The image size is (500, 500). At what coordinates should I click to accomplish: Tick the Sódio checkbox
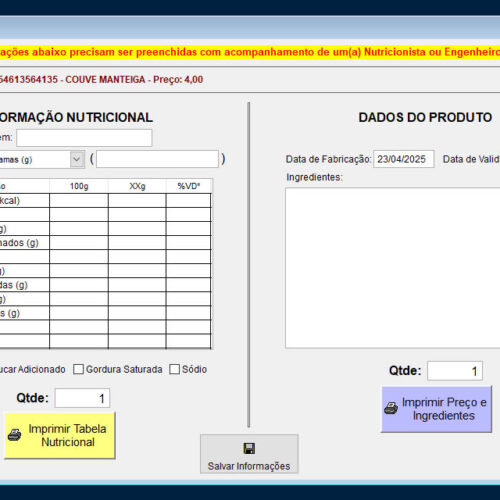(174, 369)
